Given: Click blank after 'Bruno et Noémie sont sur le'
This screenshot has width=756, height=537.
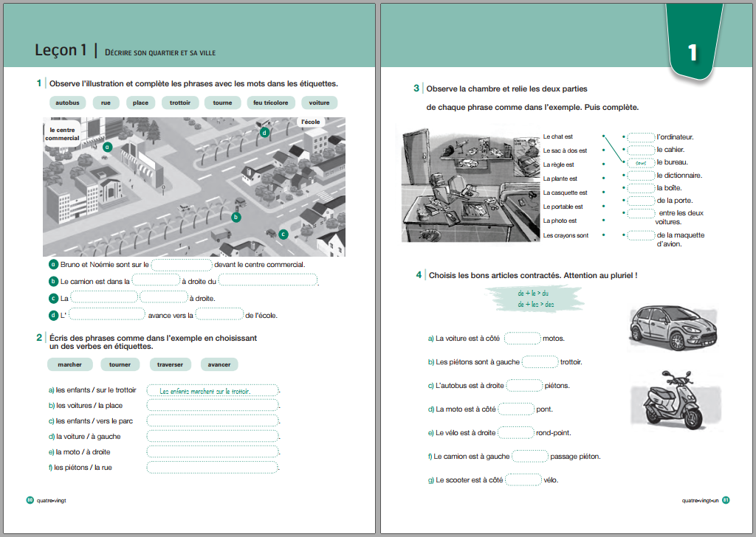Looking at the screenshot, I should 182,265.
